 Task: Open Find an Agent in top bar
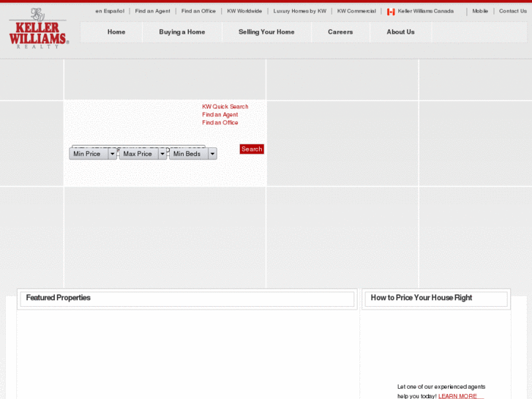coord(153,11)
